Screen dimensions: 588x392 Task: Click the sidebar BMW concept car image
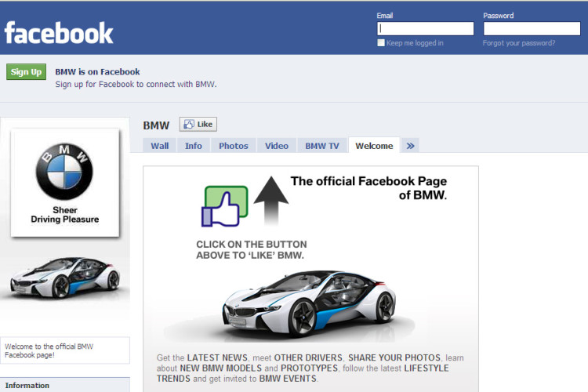pyautogui.click(x=65, y=278)
